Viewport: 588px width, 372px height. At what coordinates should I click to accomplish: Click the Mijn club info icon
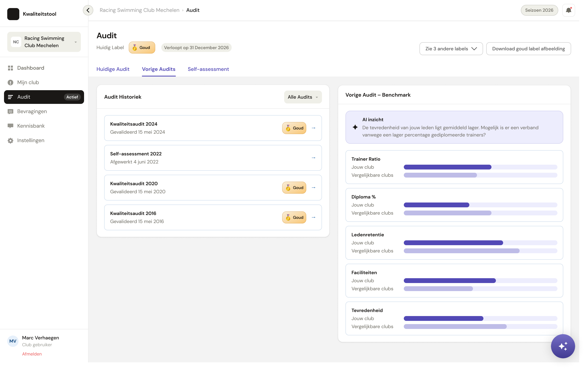click(x=10, y=82)
